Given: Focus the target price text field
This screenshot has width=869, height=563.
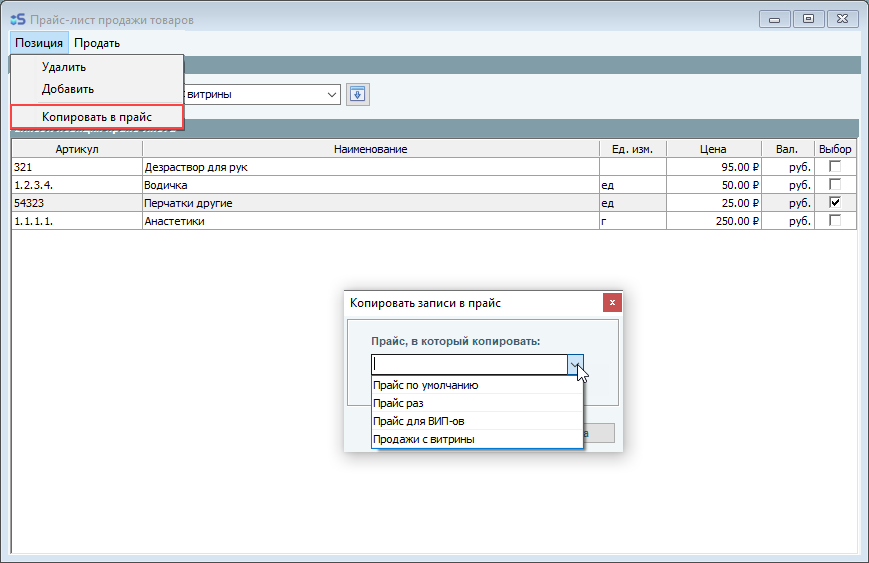Looking at the screenshot, I should tap(468, 365).
